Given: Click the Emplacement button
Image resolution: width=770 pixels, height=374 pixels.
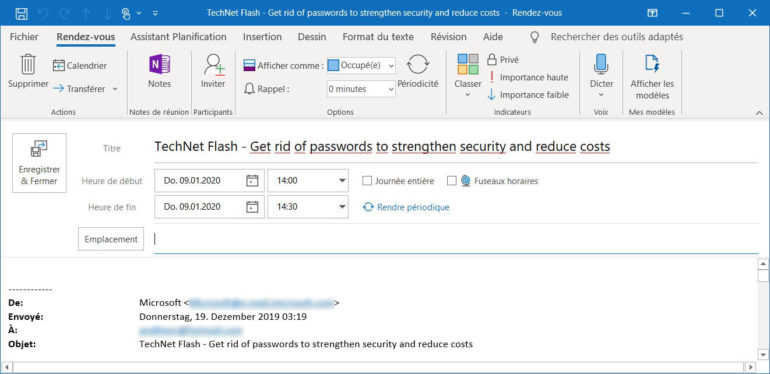Looking at the screenshot, I should pyautogui.click(x=111, y=239).
